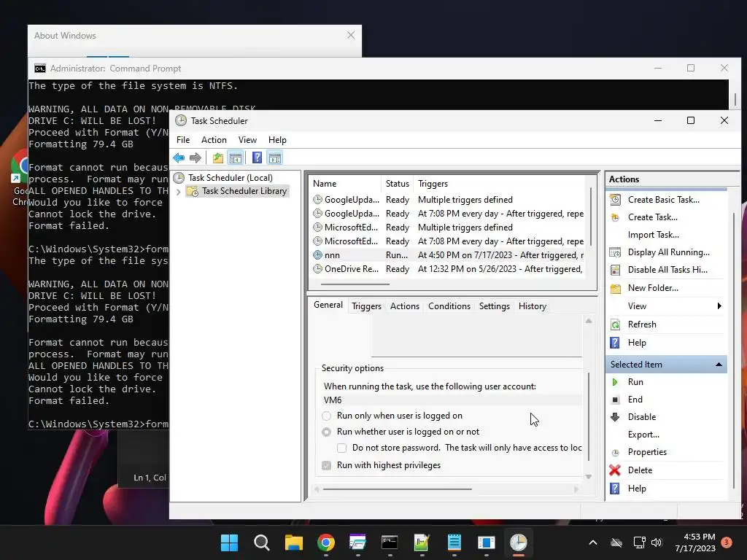
Task: Switch to the Settings tab
Action: point(494,306)
